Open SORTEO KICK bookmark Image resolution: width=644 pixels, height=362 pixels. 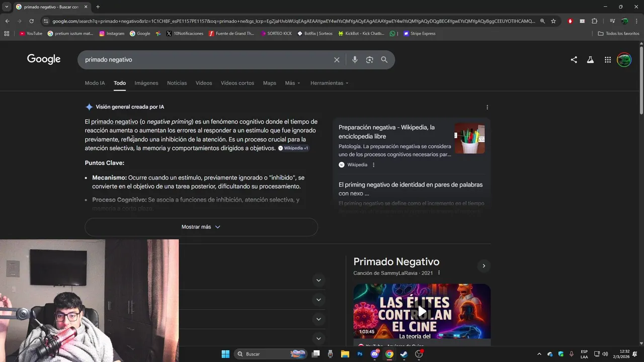[x=276, y=34]
